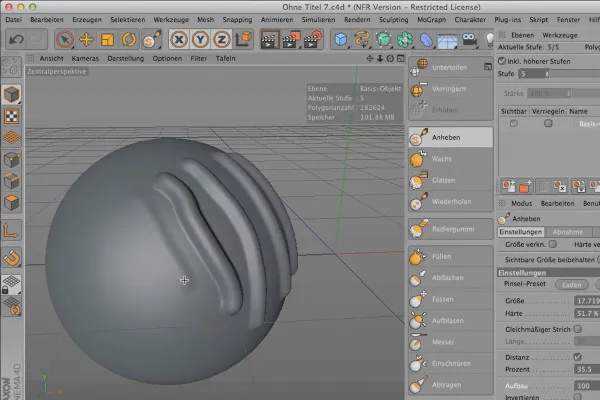Toggle world coordinate system icon
The image size is (600, 400).
tap(243, 39)
